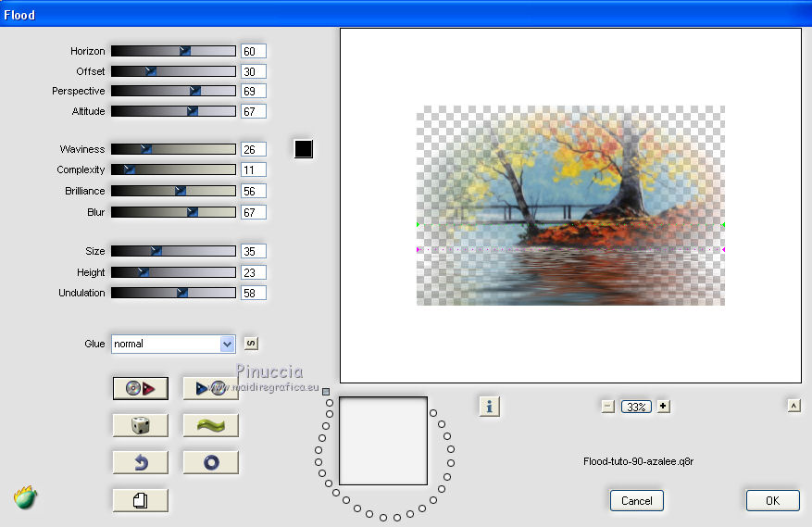
Task: Click the Cancel button
Action: [x=636, y=500]
